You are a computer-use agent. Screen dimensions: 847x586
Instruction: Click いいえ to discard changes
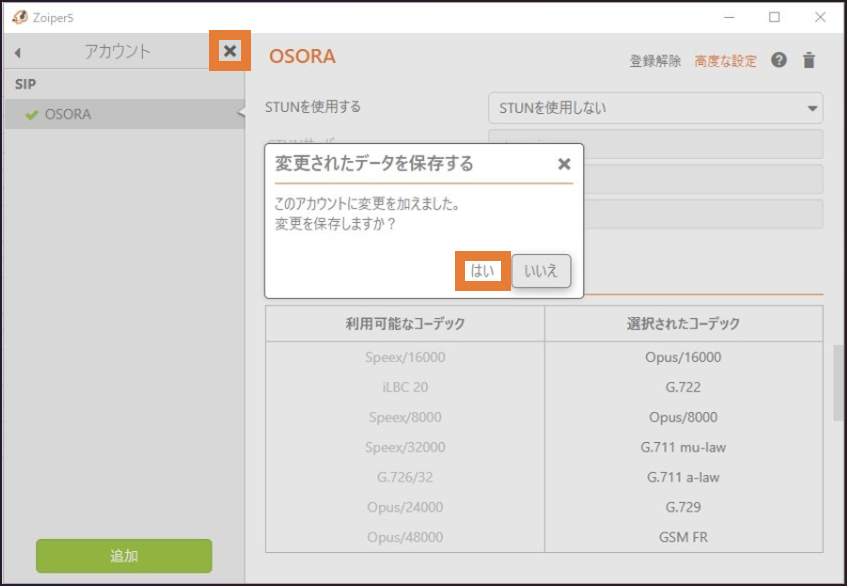pos(541,271)
